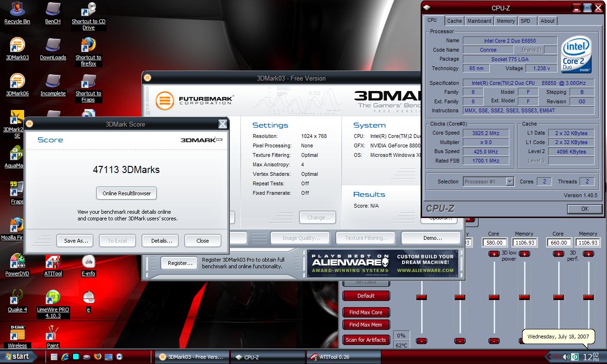Click the Demo button in 3DMark03
This screenshot has width=607, height=364.
click(x=432, y=238)
